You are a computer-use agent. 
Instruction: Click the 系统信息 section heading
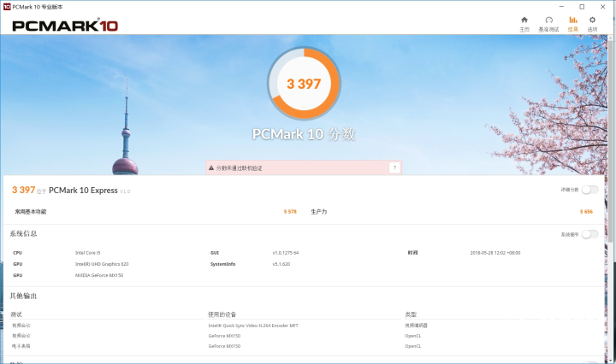pos(23,233)
